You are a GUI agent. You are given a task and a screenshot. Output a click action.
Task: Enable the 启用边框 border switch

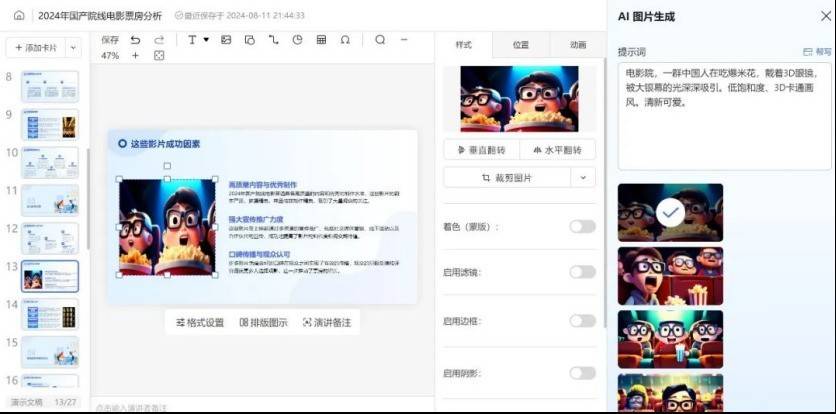[x=582, y=321]
